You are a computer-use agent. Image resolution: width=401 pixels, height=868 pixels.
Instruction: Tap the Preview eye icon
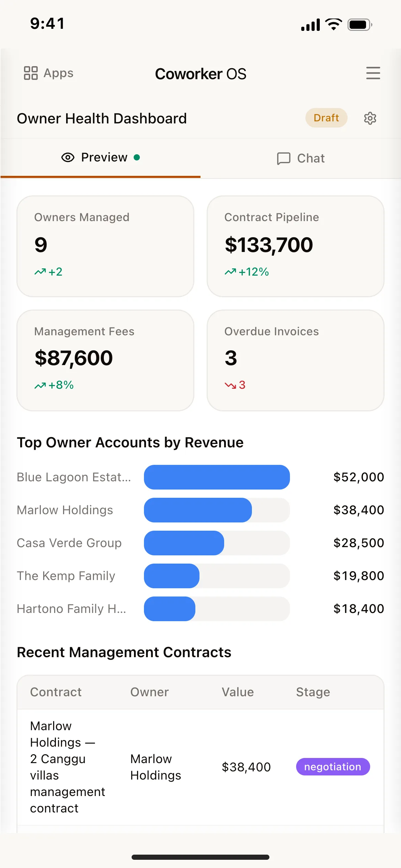(x=68, y=157)
